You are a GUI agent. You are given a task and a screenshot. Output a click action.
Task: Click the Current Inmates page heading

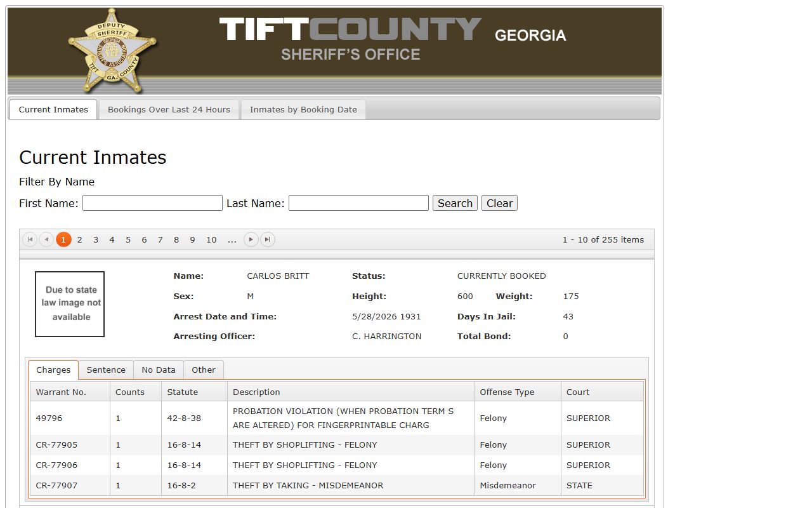(x=93, y=157)
